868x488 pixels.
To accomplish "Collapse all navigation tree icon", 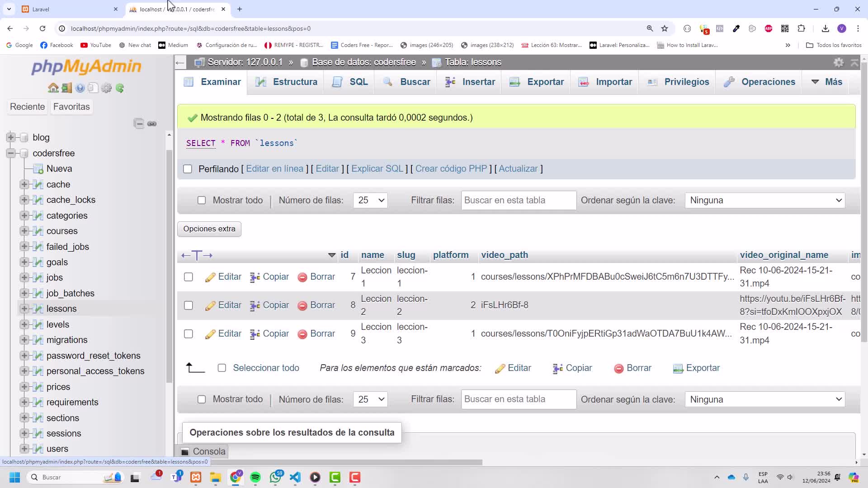I will pyautogui.click(x=139, y=123).
